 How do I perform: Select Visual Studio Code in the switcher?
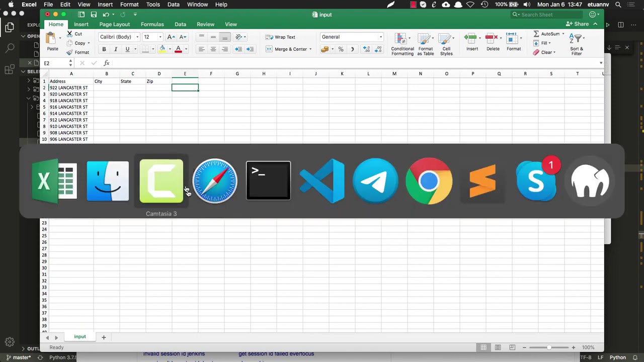tap(322, 181)
